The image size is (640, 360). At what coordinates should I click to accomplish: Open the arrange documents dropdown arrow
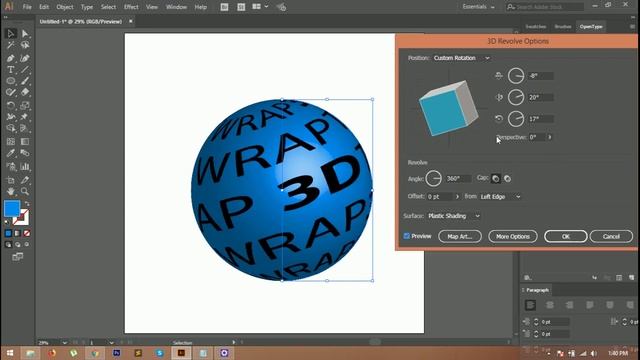pyautogui.click(x=266, y=7)
